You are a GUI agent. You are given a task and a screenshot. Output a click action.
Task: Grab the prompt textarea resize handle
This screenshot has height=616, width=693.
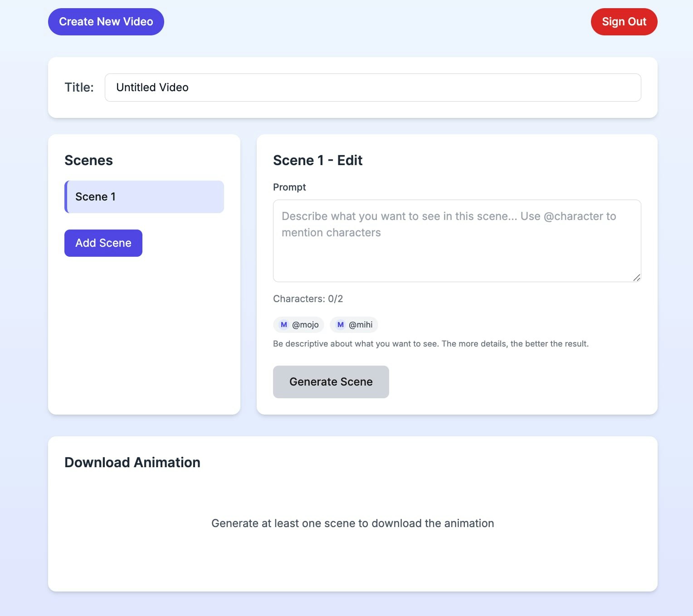click(x=637, y=278)
